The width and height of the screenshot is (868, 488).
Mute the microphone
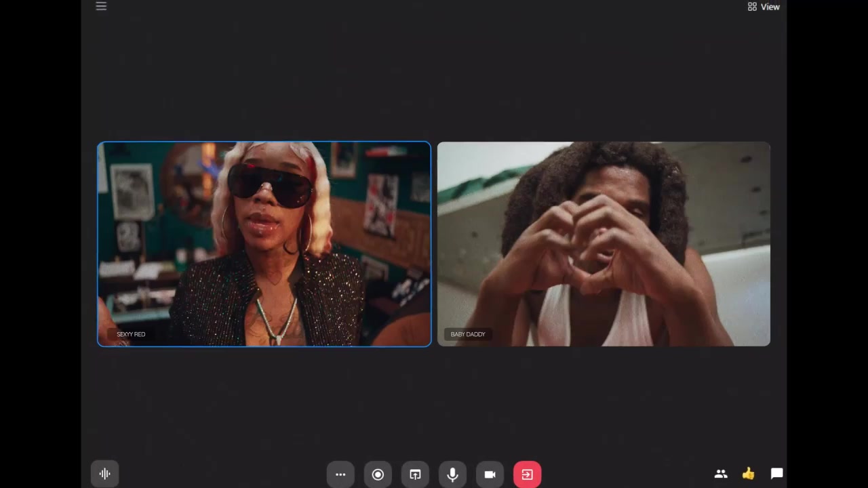[452, 474]
